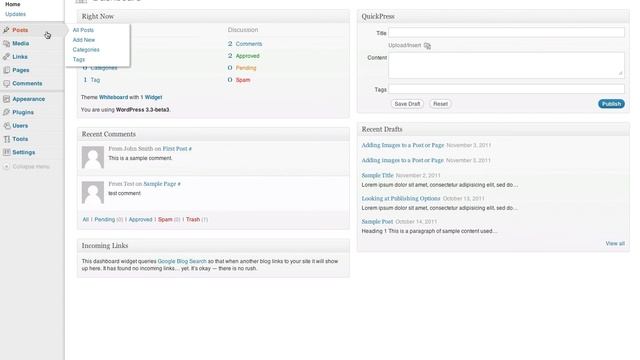Click the Settings icon in sidebar

(6, 152)
